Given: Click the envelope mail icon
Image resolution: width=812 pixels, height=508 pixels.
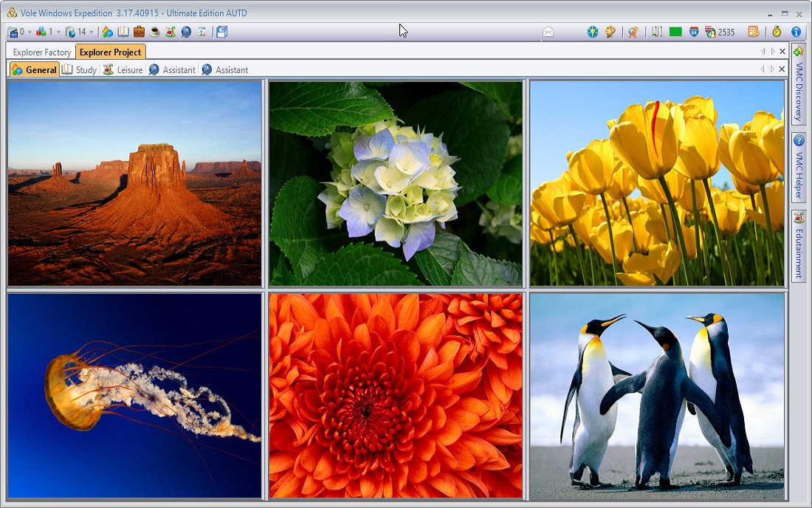Looking at the screenshot, I should 548,32.
